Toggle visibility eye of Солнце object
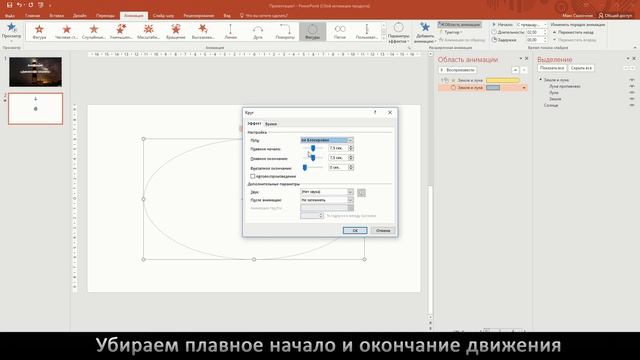The width and height of the screenshot is (640, 360). 632,105
